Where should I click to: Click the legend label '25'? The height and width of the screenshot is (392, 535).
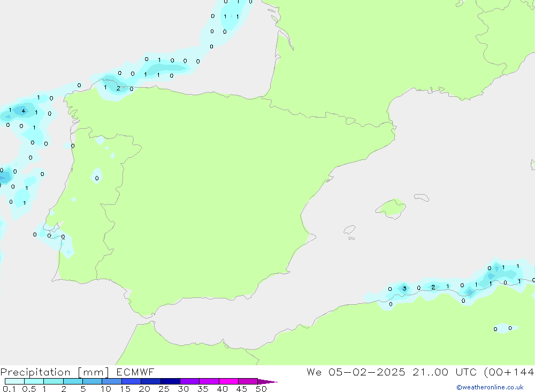[164, 389]
